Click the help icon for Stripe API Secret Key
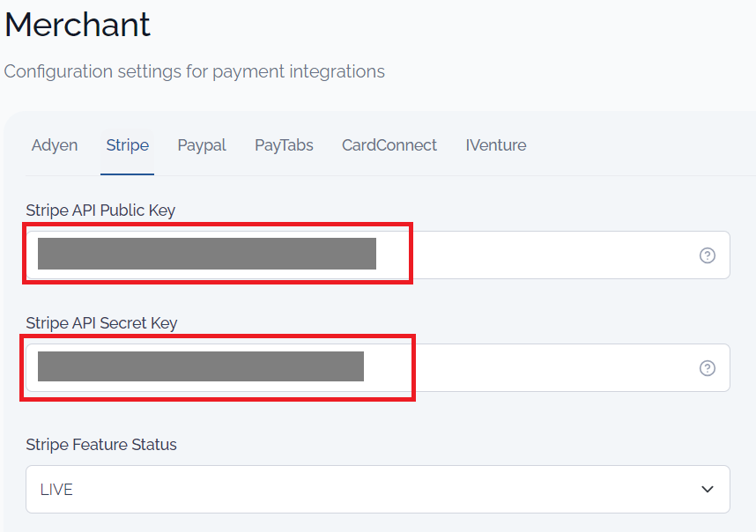The width and height of the screenshot is (756, 532). point(707,368)
